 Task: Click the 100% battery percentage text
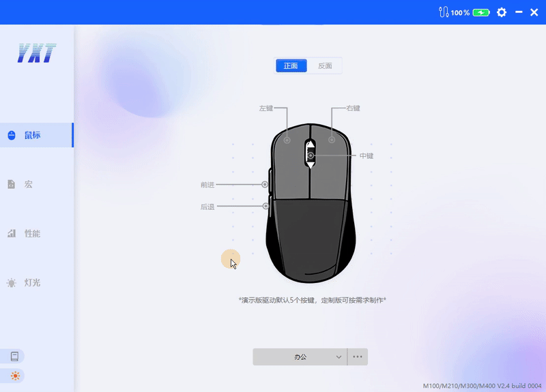[460, 13]
